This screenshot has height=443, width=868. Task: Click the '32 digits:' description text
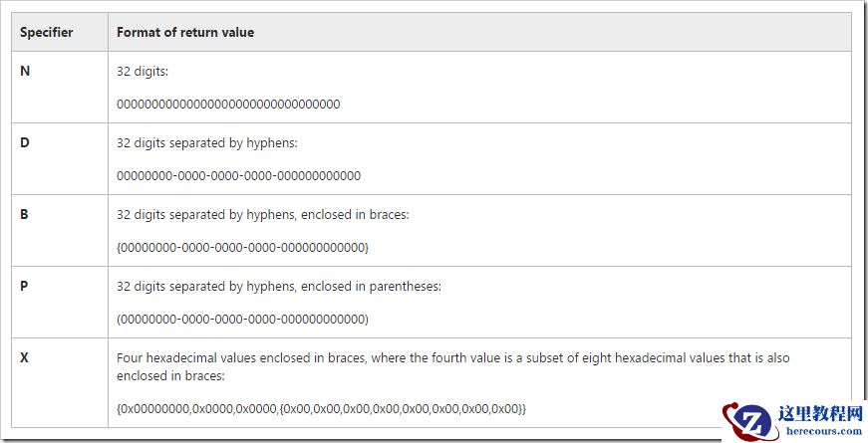pyautogui.click(x=144, y=72)
